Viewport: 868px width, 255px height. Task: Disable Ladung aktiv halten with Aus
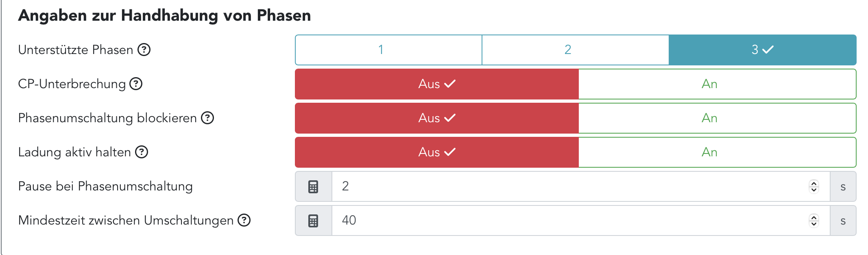click(x=437, y=152)
